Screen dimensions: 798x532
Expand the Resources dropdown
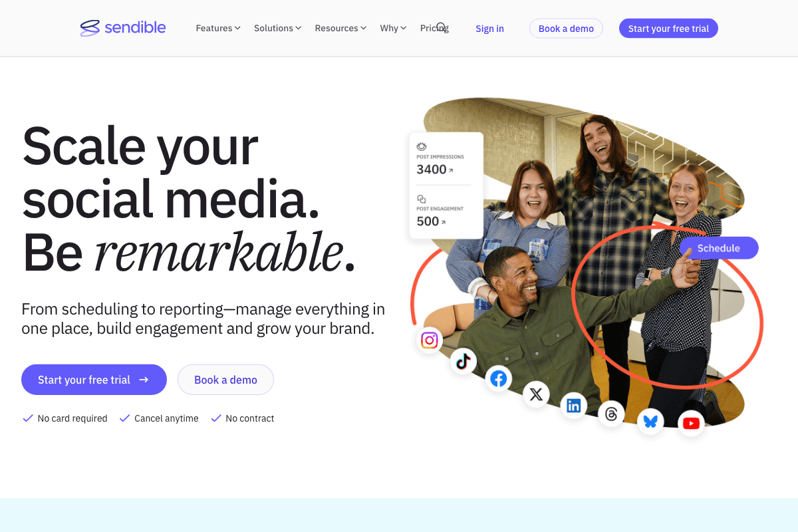[x=340, y=28]
